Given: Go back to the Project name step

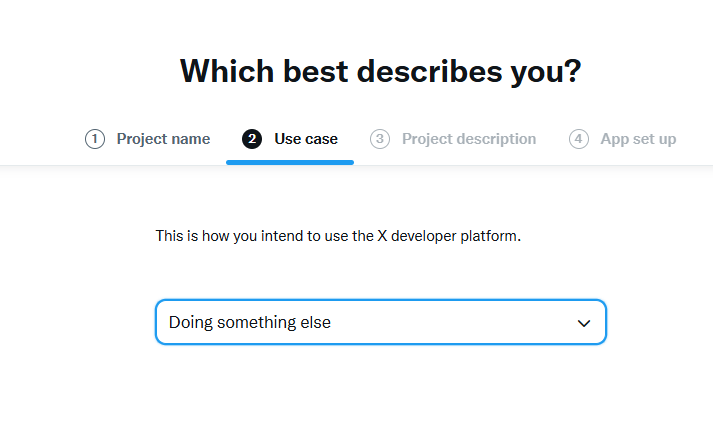Looking at the screenshot, I should 163,139.
